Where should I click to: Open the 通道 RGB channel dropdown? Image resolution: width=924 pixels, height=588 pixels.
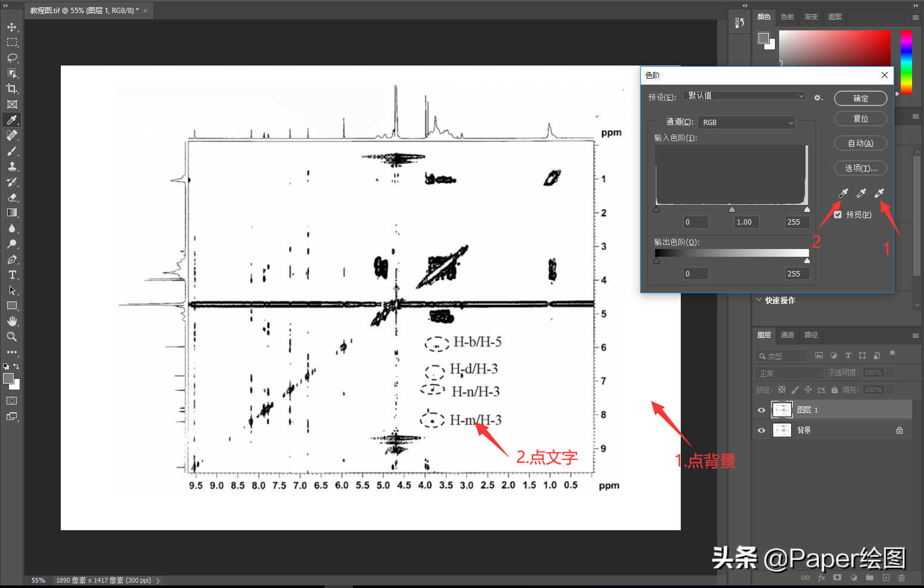click(x=747, y=122)
